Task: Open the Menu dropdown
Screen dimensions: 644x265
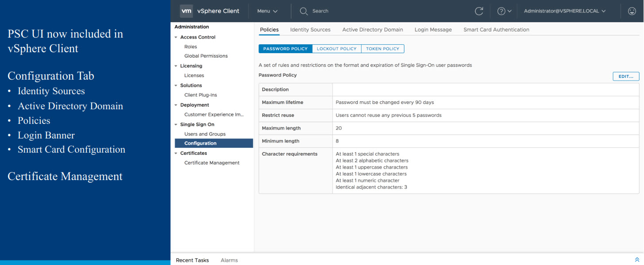Action: tap(268, 11)
